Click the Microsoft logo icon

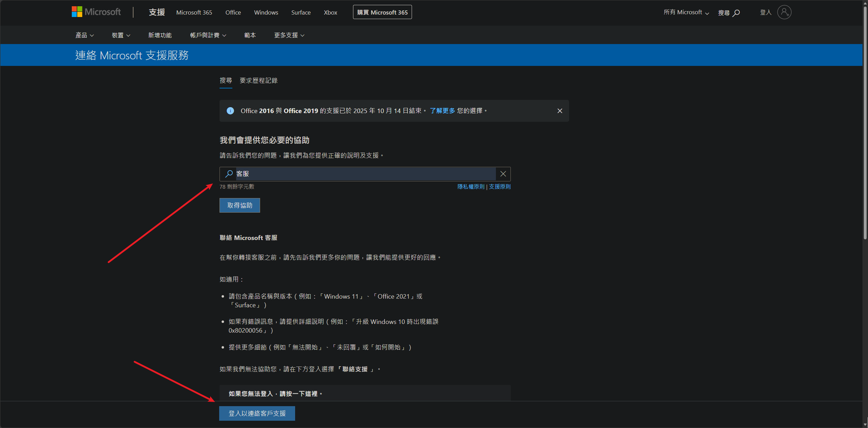click(77, 12)
